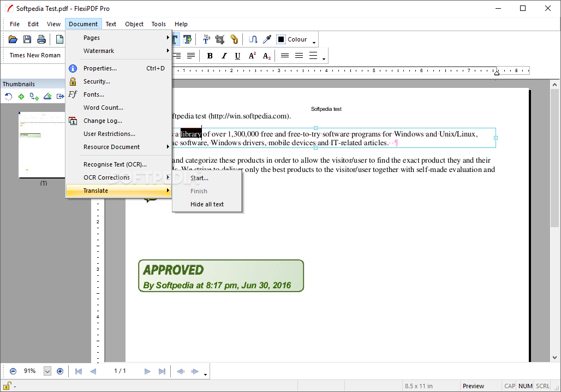Viewport: 561px width, 392px height.
Task: Rotate page in Thumbnails panel
Action: coord(8,96)
